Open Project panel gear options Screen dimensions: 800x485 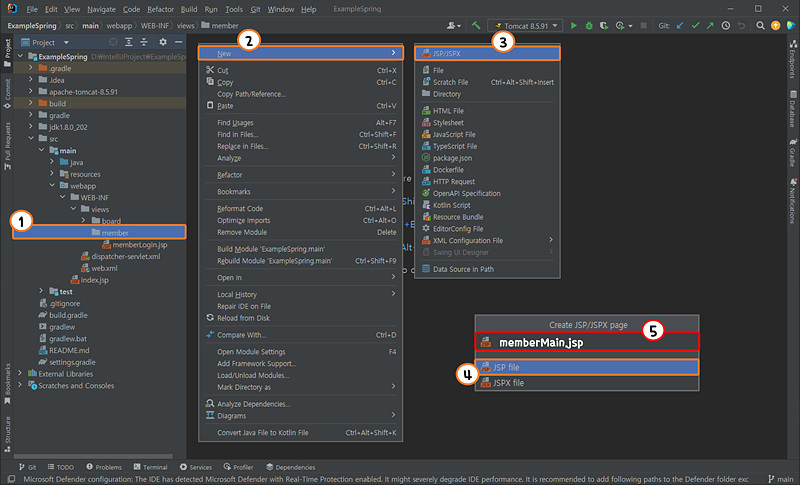click(163, 42)
